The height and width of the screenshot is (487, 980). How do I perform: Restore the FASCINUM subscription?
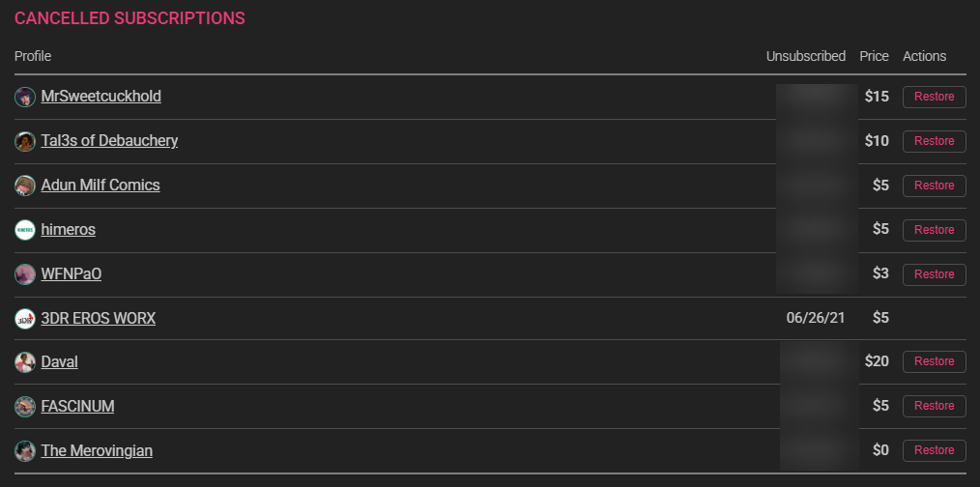click(934, 406)
